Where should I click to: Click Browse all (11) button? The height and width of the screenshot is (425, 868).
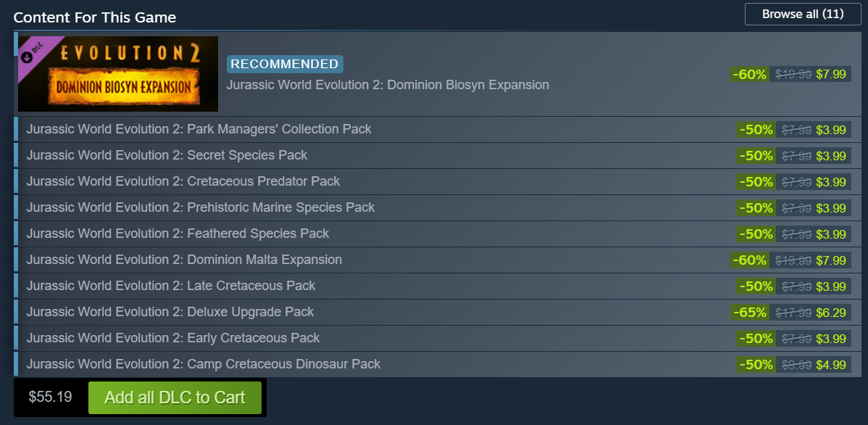click(x=803, y=14)
